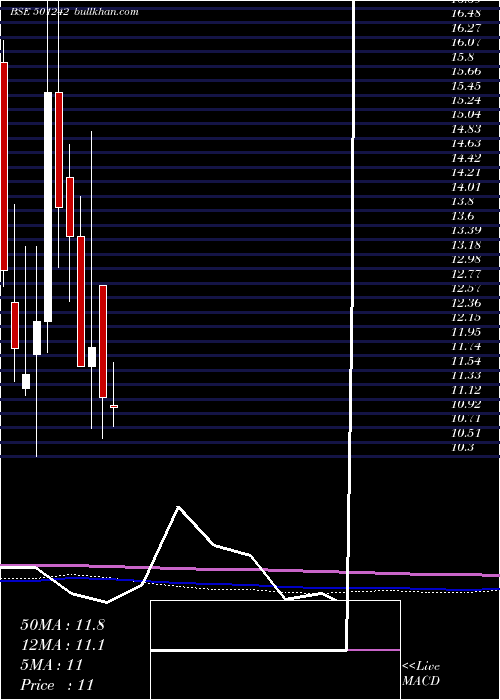Click the 15.24 price level label
This screenshot has width=500, height=700.
[x=466, y=100]
